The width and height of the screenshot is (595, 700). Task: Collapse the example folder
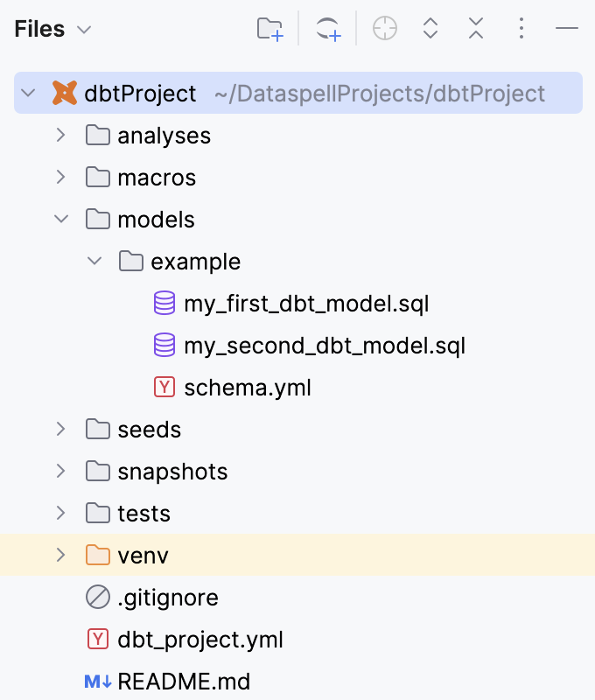pos(94,261)
